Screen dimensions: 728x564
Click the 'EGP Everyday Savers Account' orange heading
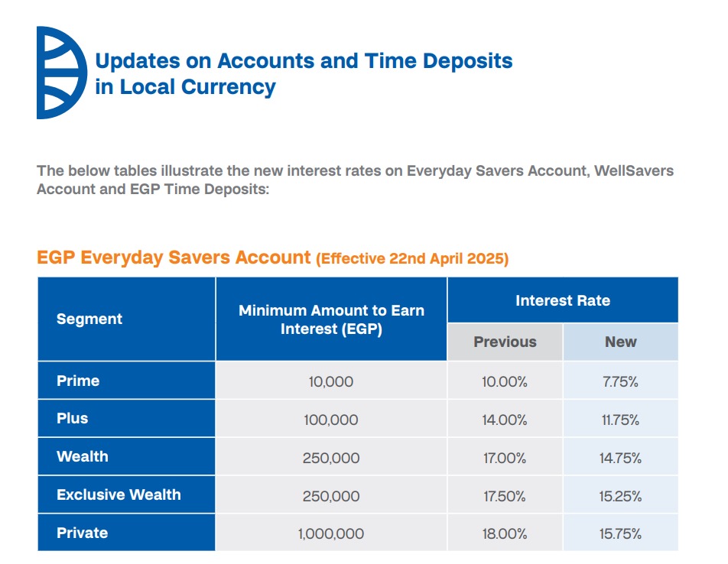(174, 258)
